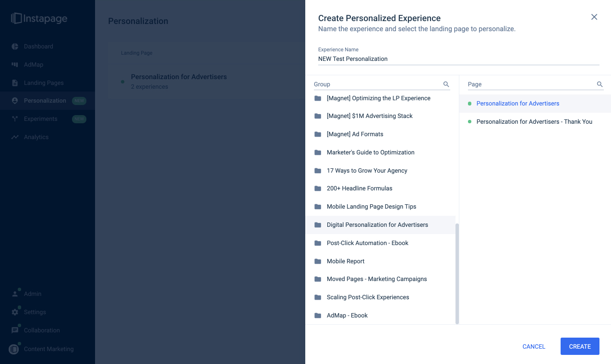Open AdMap using its sidebar icon
Viewport: 611px width, 364px height.
(15, 64)
